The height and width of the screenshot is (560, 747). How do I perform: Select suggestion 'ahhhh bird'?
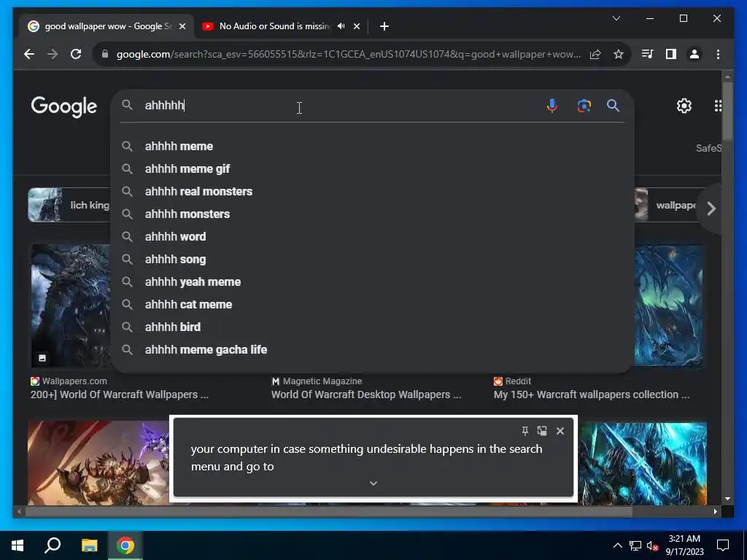pyautogui.click(x=372, y=327)
